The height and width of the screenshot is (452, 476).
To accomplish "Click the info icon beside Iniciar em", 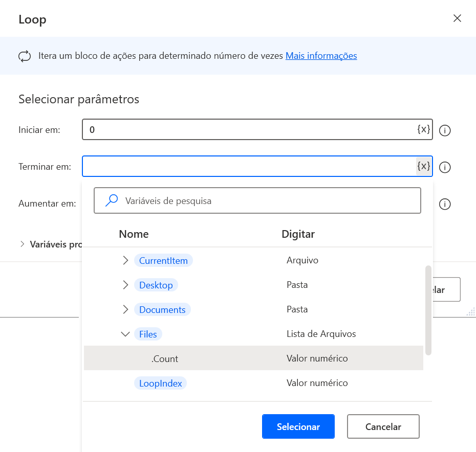I will pyautogui.click(x=445, y=130).
